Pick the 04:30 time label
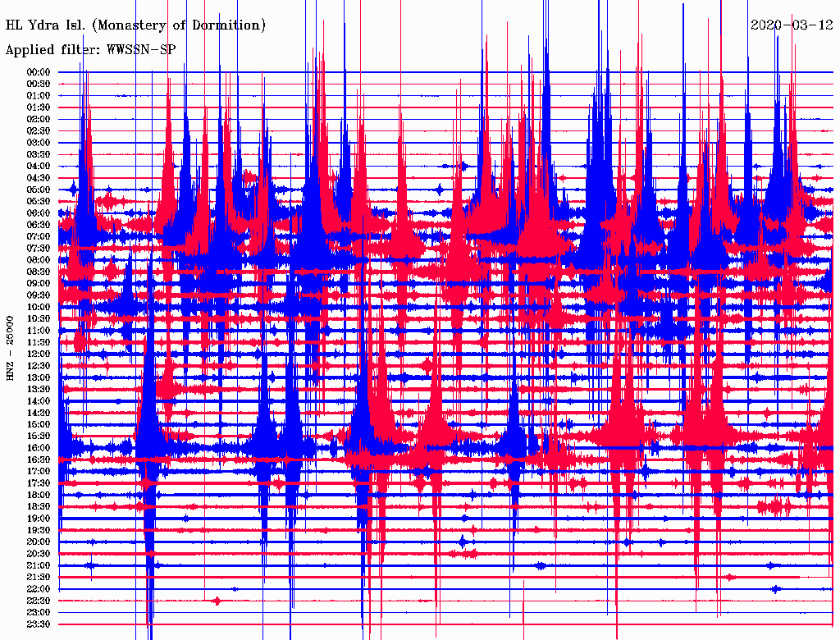 [x=39, y=178]
